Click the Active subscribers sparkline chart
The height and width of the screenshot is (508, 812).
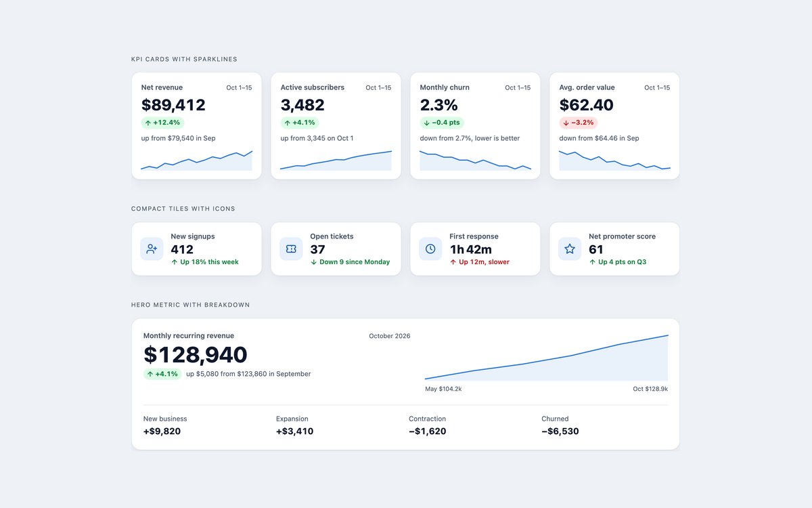[x=336, y=161]
